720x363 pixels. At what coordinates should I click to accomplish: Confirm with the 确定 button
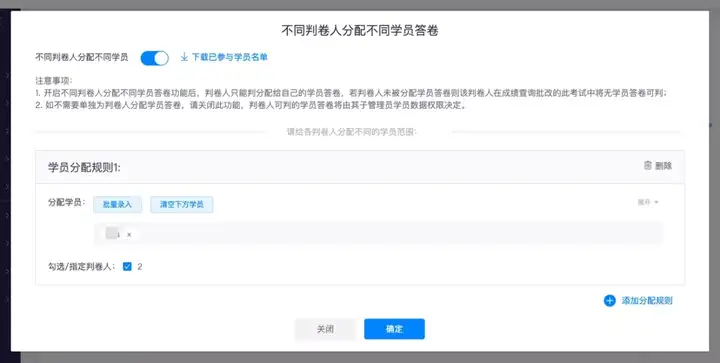[394, 329]
